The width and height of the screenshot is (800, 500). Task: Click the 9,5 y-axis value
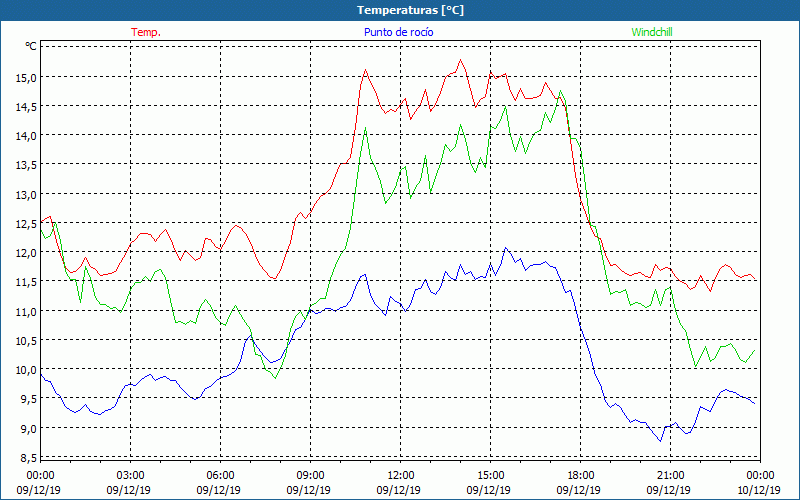29,398
